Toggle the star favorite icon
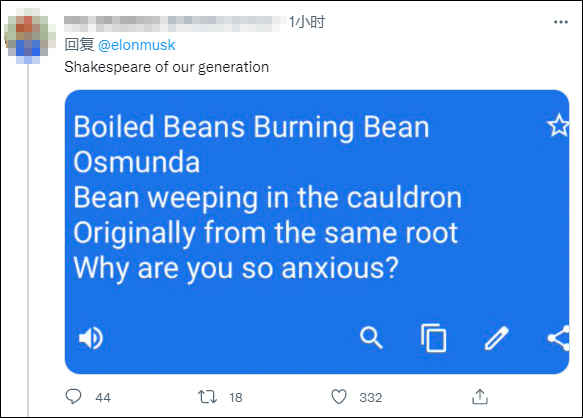The height and width of the screenshot is (418, 583). 558,126
